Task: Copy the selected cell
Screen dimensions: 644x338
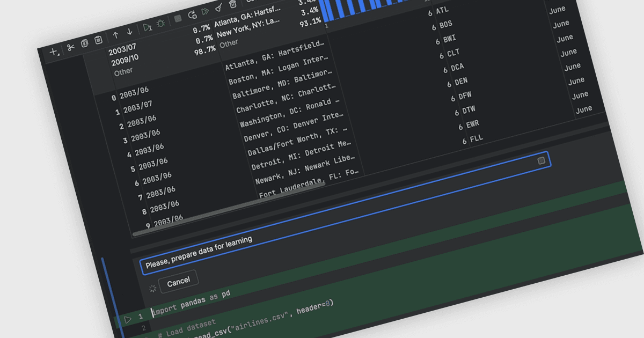Action: [x=84, y=44]
